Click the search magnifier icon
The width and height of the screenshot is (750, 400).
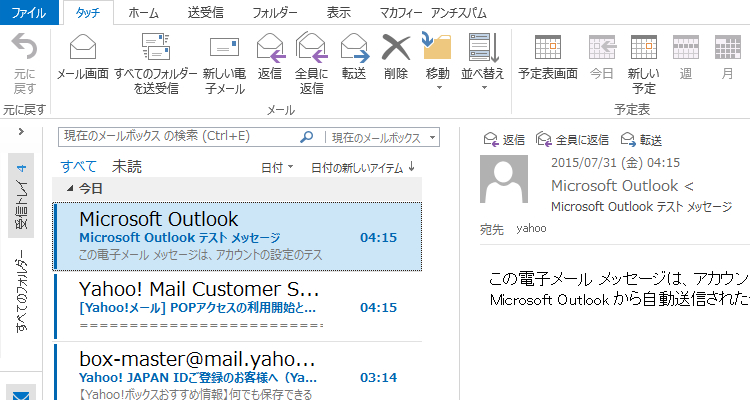tap(306, 137)
